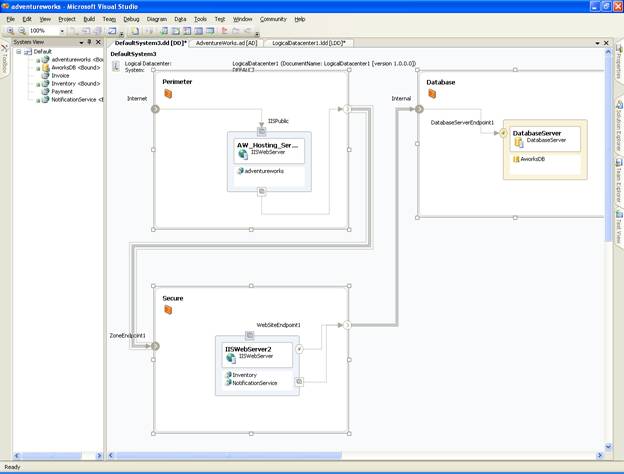The image size is (624, 474).
Task: Click the bottom client endpoint of AW_Hosting_Ser
Action: (x=261, y=191)
